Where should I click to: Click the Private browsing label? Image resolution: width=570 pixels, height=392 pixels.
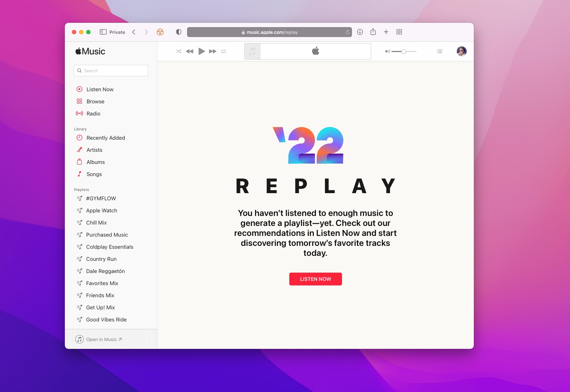117,32
